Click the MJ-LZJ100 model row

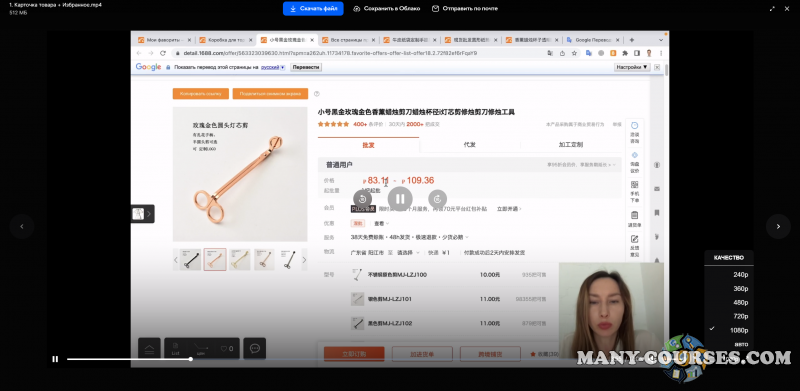pyautogui.click(x=449, y=275)
